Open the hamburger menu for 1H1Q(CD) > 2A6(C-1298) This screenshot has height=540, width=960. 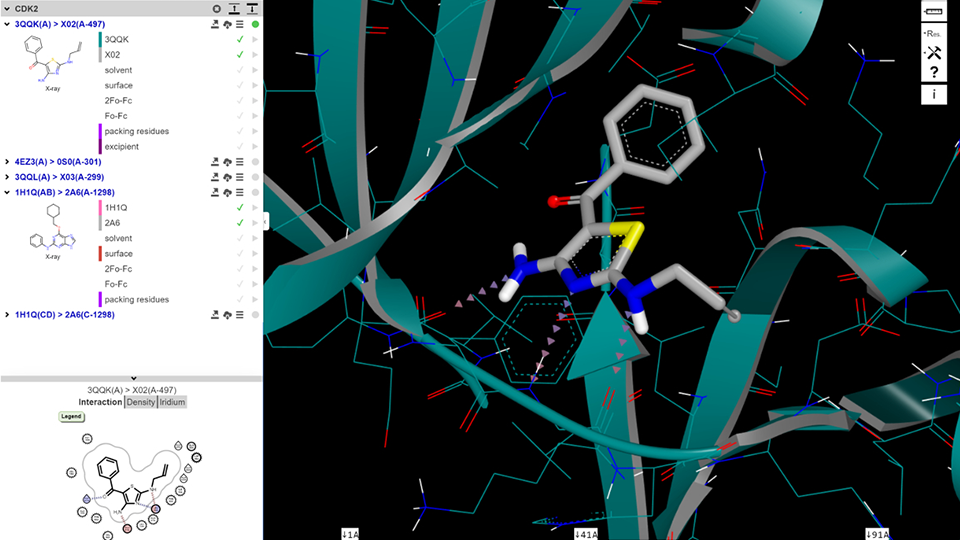(x=240, y=315)
